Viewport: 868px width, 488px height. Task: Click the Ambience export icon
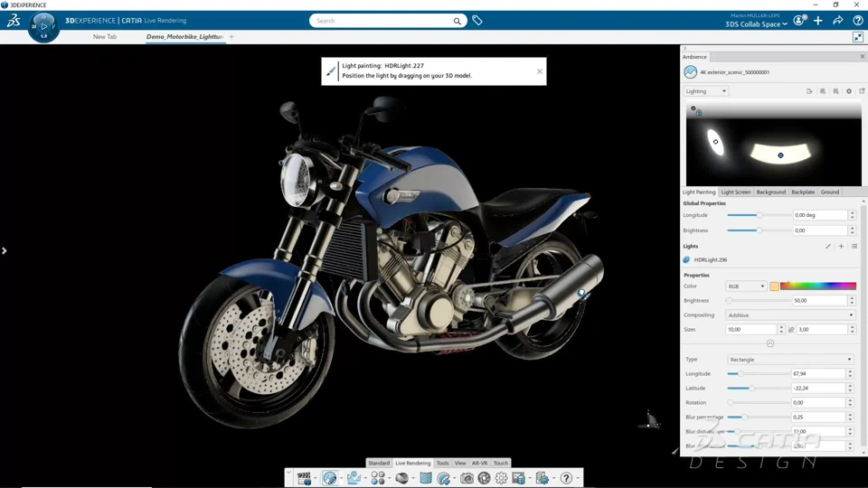[809, 91]
